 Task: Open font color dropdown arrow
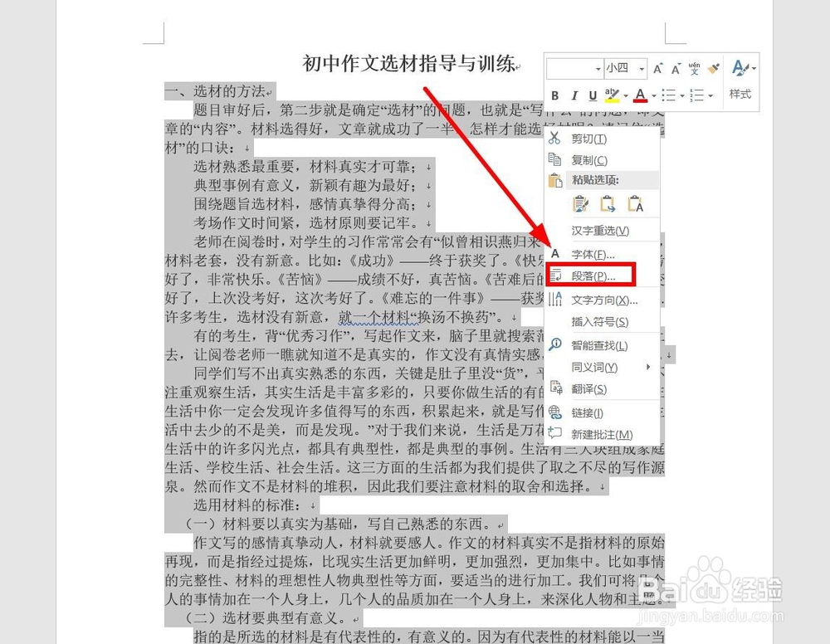(654, 95)
